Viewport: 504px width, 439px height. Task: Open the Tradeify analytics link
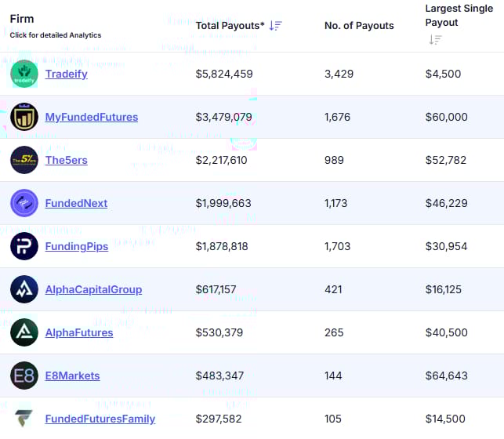pos(66,74)
